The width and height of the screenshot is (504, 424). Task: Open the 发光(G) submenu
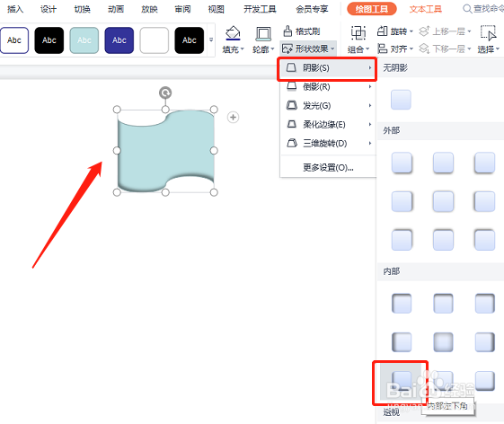pyautogui.click(x=328, y=105)
